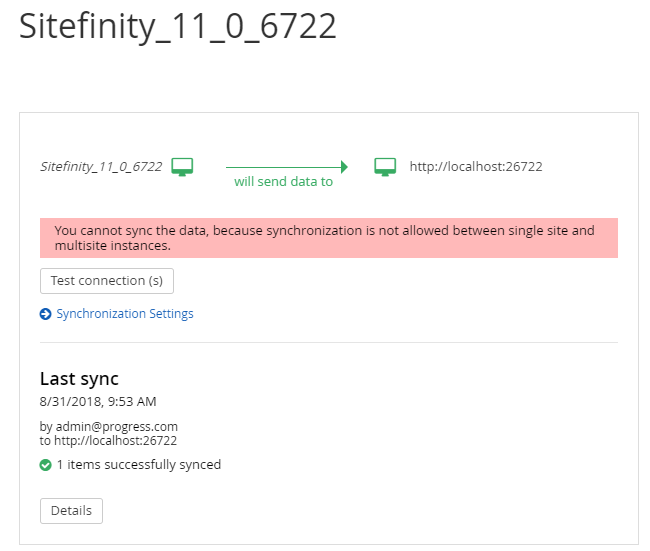Click the Last sync heading

[x=79, y=379]
